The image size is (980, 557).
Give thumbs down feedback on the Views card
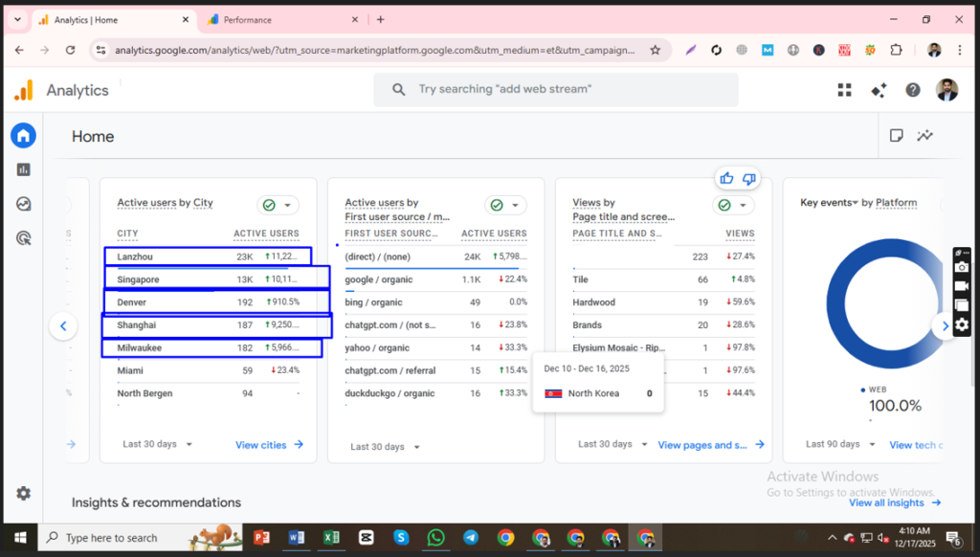[x=749, y=178]
